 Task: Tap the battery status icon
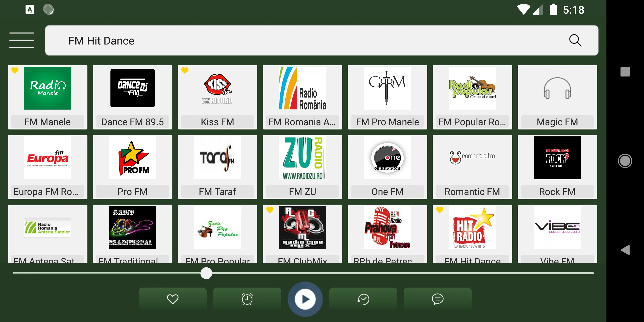pyautogui.click(x=553, y=9)
